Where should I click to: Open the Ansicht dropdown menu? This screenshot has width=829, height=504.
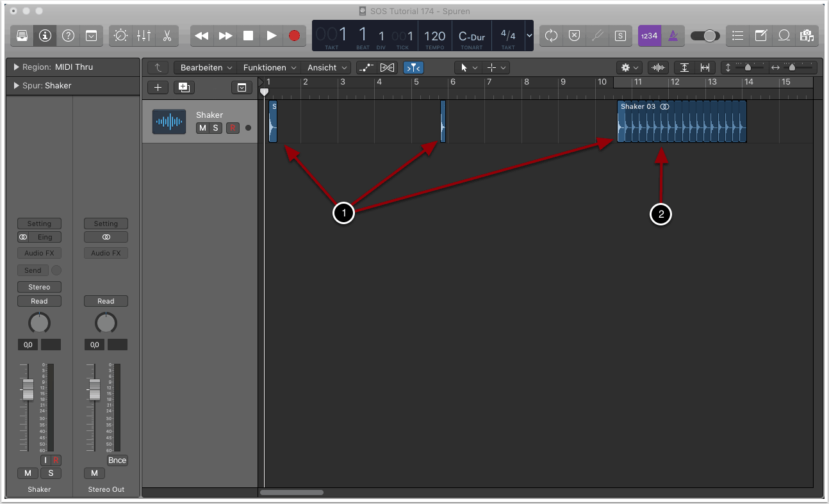pyautogui.click(x=327, y=67)
